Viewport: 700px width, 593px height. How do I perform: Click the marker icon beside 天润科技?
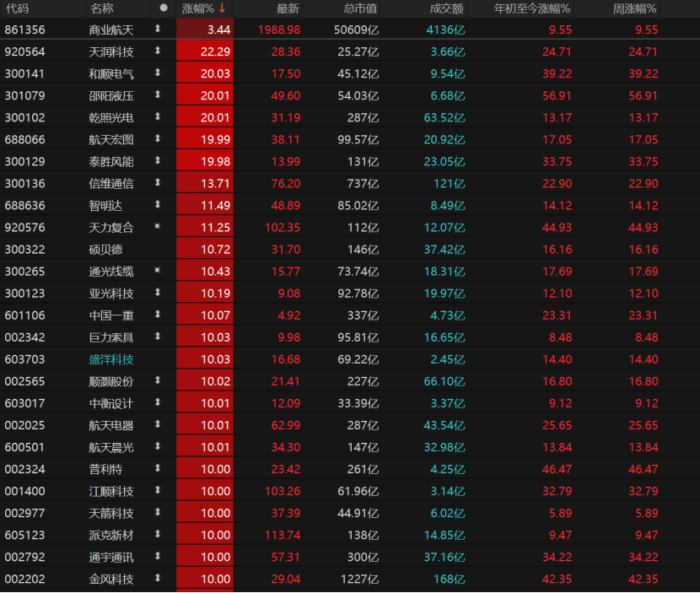tap(158, 51)
